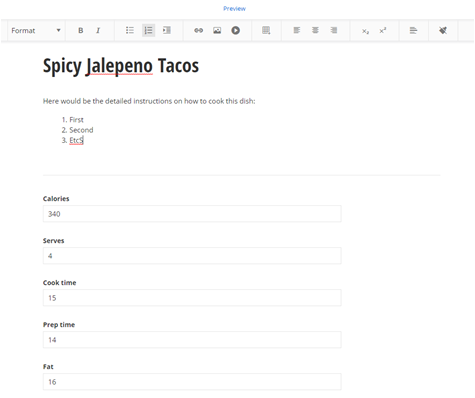The height and width of the screenshot is (398, 475).
Task: Click the Prep time label
Action: 59,325
